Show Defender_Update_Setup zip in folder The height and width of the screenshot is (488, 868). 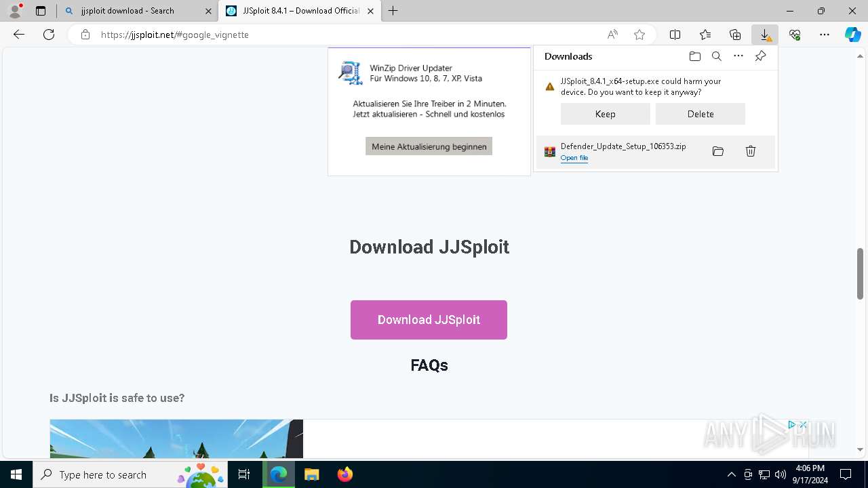click(x=718, y=151)
